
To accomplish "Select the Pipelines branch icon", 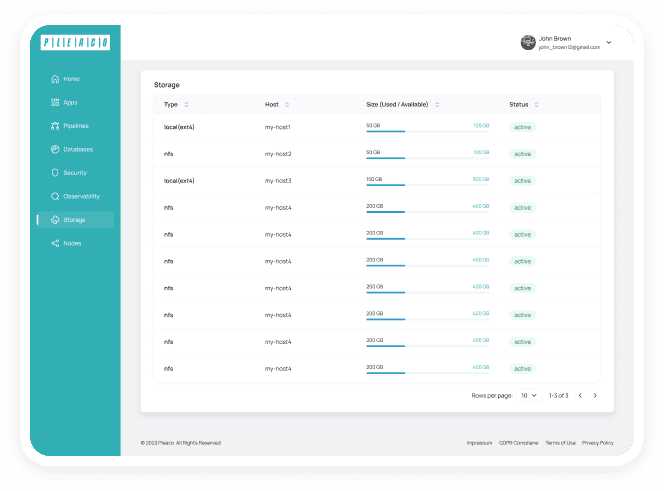I will [55, 126].
